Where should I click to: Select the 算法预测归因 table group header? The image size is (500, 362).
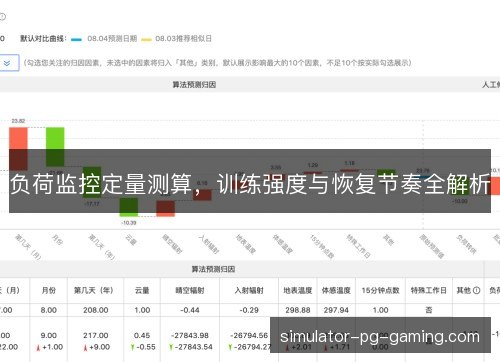213,269
